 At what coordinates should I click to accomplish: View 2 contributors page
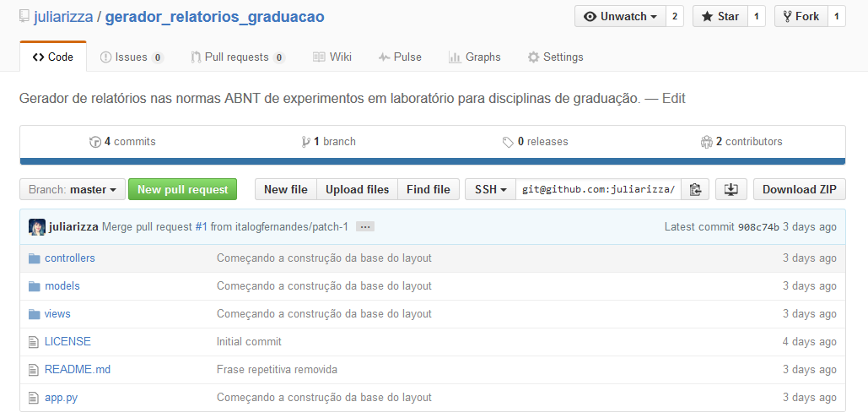tap(741, 142)
